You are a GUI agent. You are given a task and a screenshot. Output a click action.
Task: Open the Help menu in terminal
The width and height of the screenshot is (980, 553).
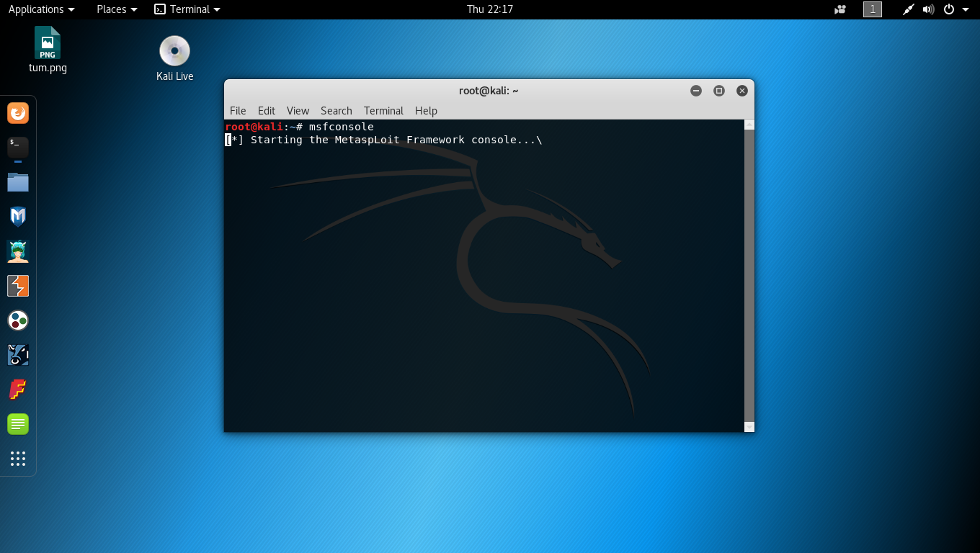pos(426,110)
